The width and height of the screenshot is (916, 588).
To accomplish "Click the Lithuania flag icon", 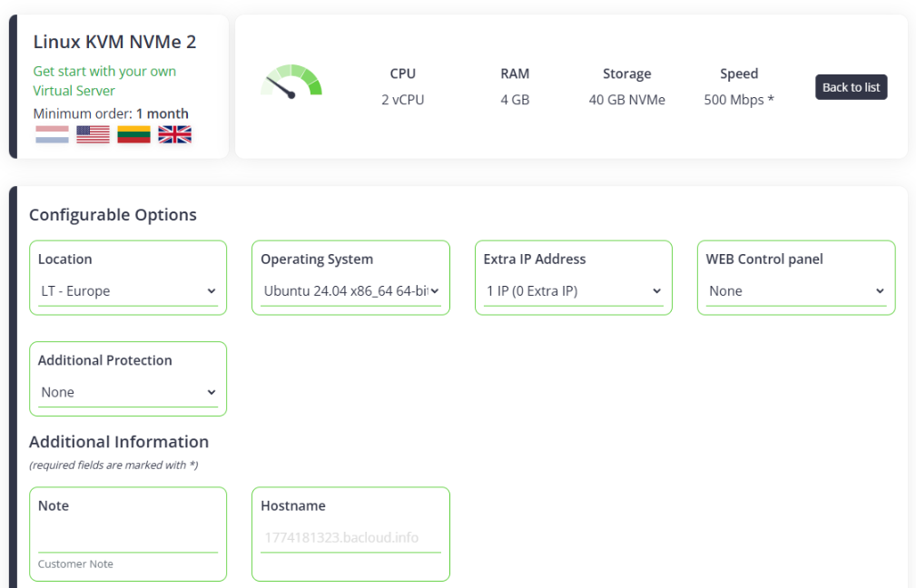I will 133,134.
